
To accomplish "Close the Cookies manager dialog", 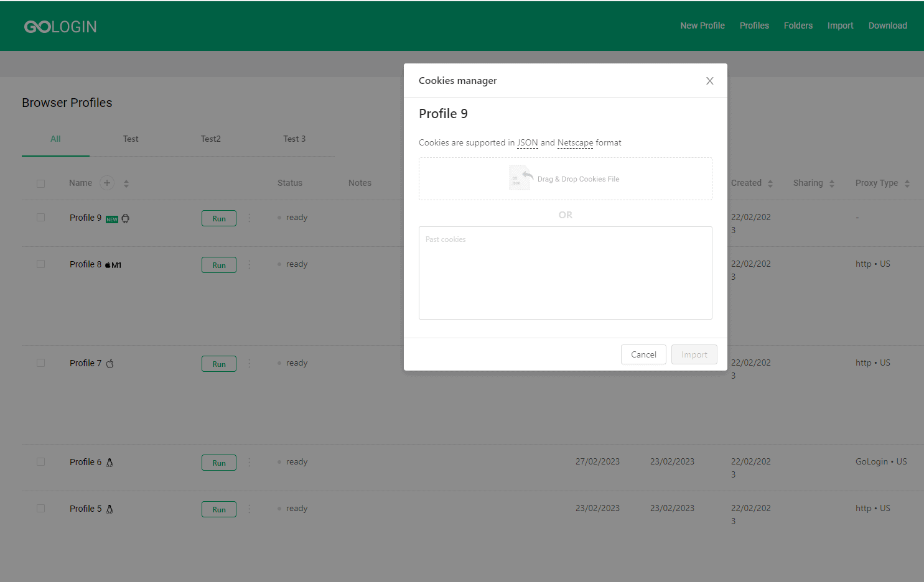I will pos(709,81).
